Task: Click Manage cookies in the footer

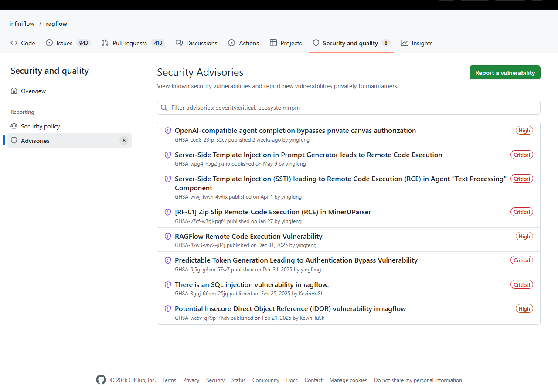Action: tap(348, 380)
